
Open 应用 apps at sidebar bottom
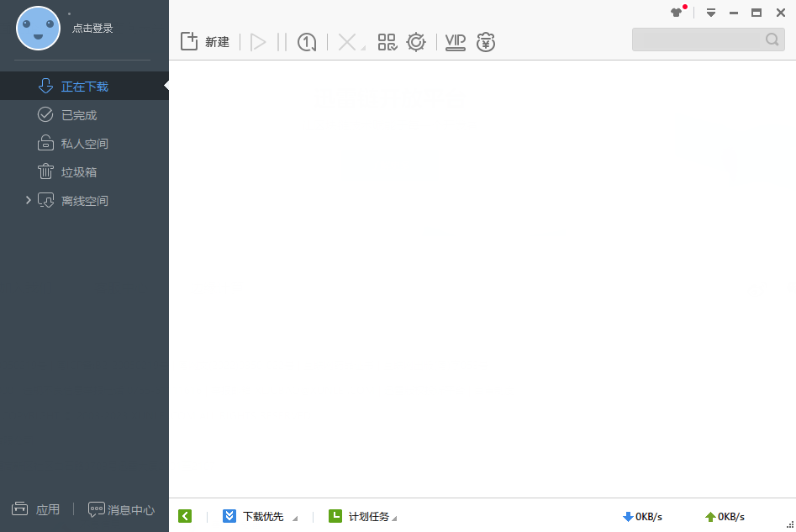[35, 509]
